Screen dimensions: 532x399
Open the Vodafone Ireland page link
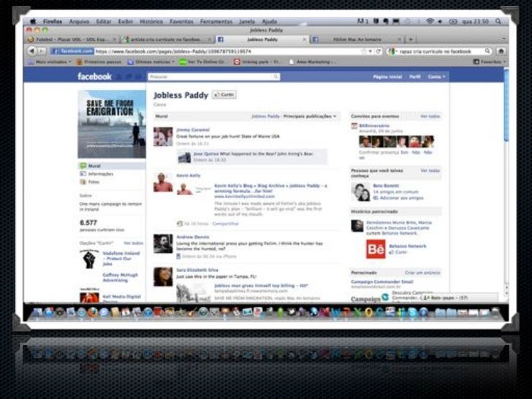click(x=121, y=259)
